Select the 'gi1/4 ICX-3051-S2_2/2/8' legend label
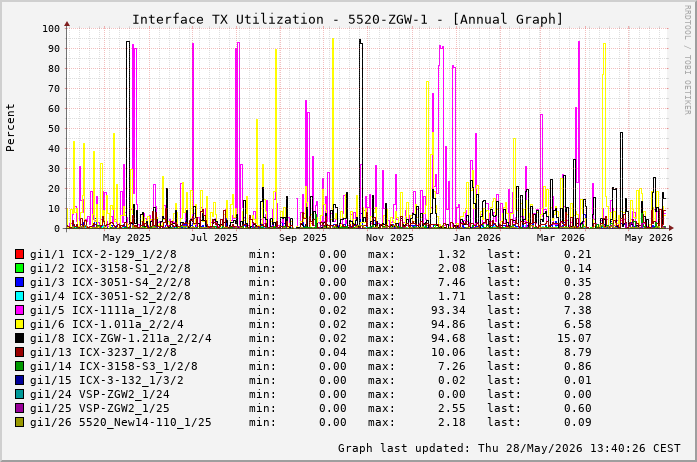 pos(110,296)
